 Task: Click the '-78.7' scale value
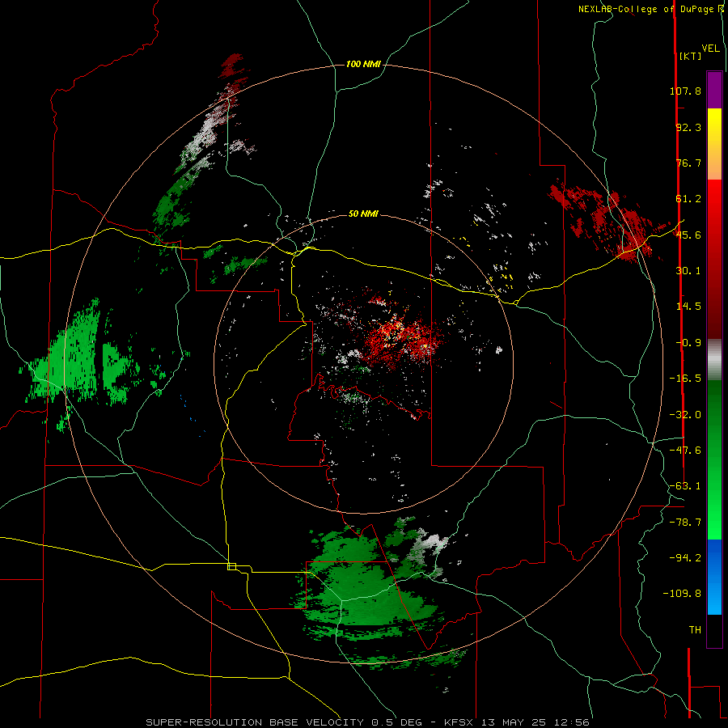(x=685, y=523)
